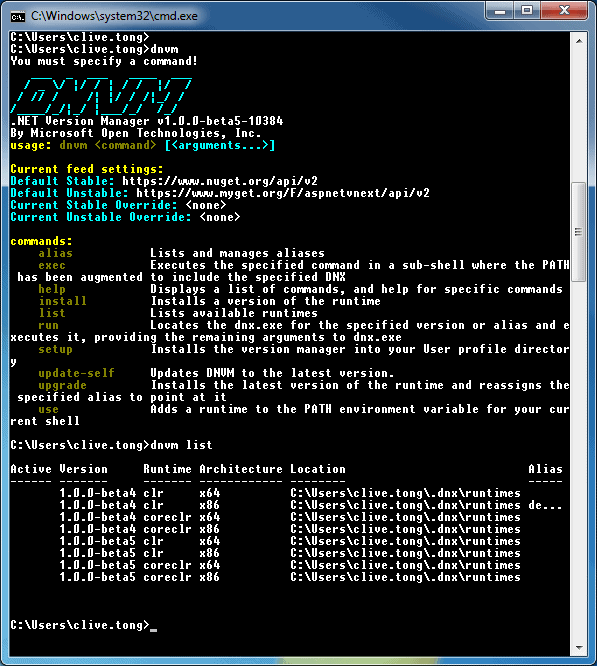Click the 'install' command name

62,301
